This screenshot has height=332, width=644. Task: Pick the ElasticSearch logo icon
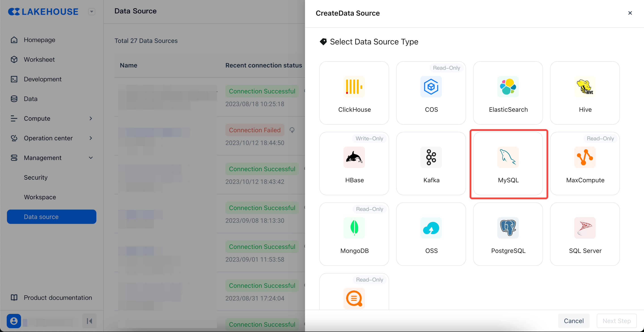[508, 87]
